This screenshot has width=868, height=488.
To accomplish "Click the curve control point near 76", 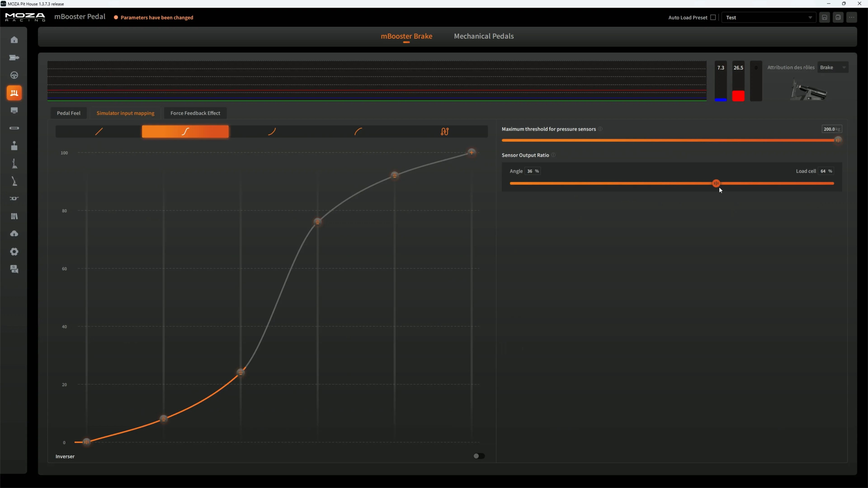I will pos(317,222).
